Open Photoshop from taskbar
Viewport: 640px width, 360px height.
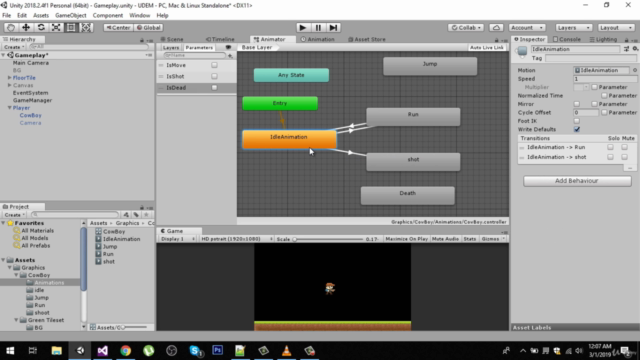pos(218,350)
